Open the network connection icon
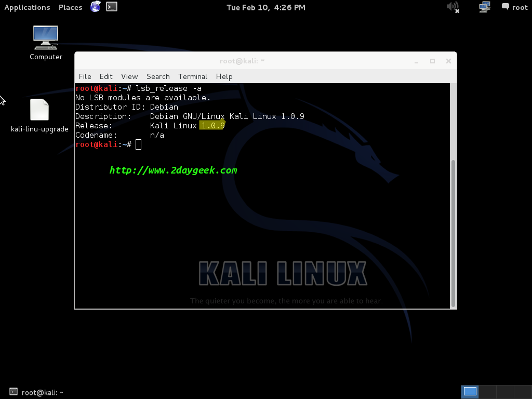Image resolution: width=532 pixels, height=399 pixels. point(485,7)
